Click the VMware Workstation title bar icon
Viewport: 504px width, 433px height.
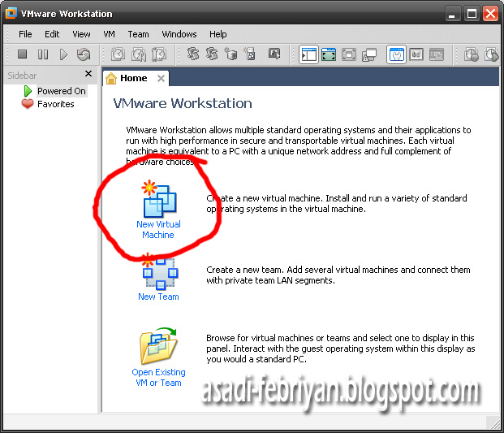point(11,13)
